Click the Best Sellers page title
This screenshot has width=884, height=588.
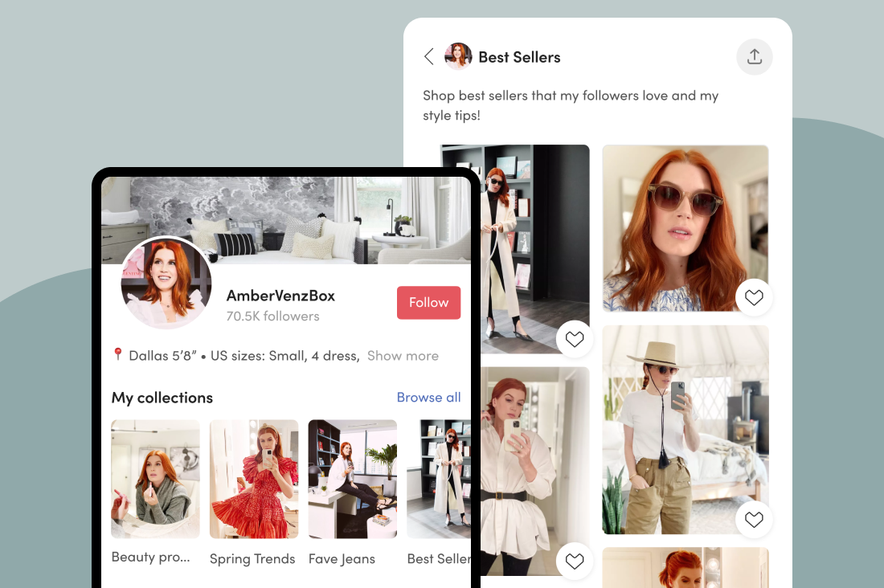point(519,57)
